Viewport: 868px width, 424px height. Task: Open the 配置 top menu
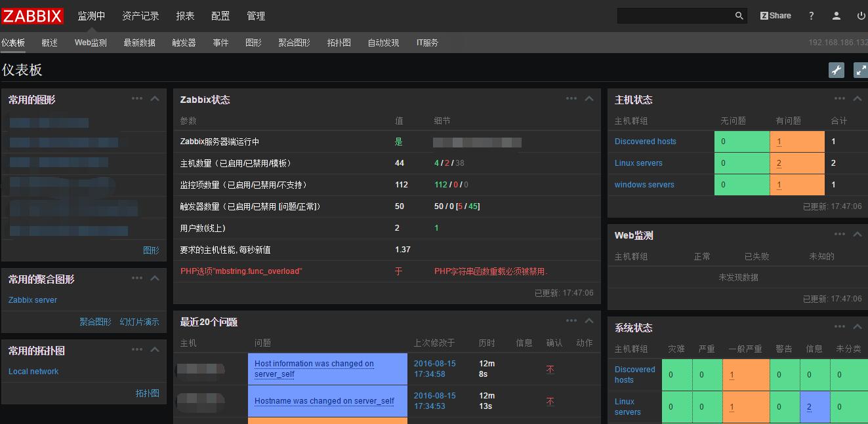(220, 16)
